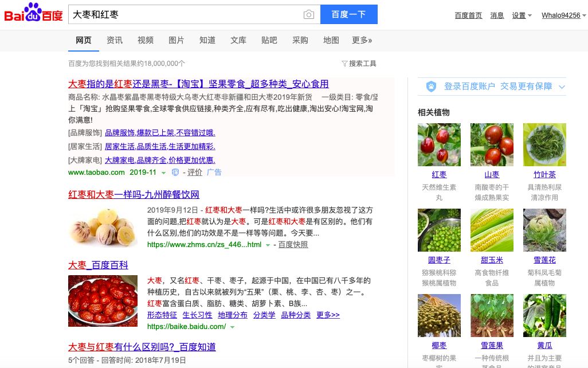Viewport: 588px width, 368px height.
Task: Click the 椰枣 plant thumbnail
Action: click(x=439, y=315)
